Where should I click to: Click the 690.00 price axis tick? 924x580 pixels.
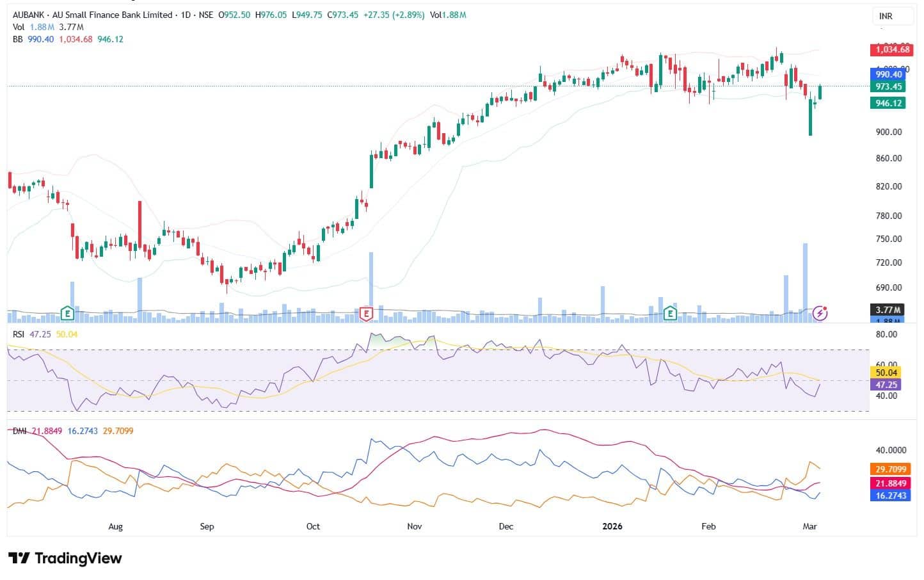(889, 288)
